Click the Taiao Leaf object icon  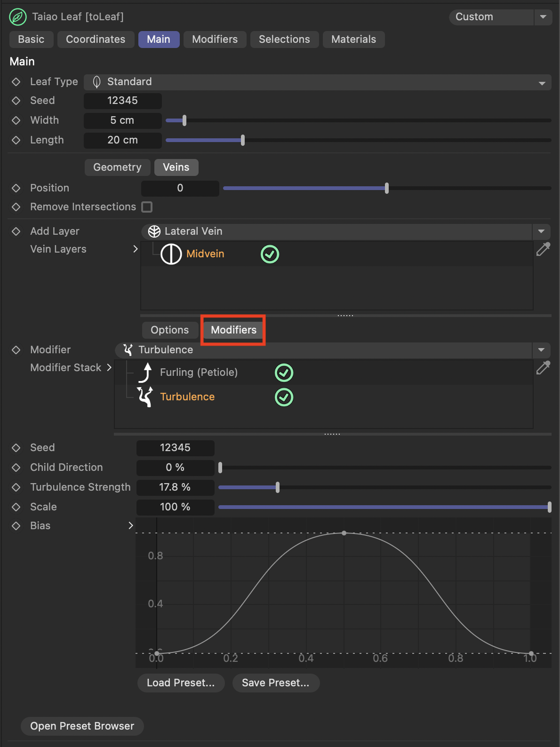18,17
